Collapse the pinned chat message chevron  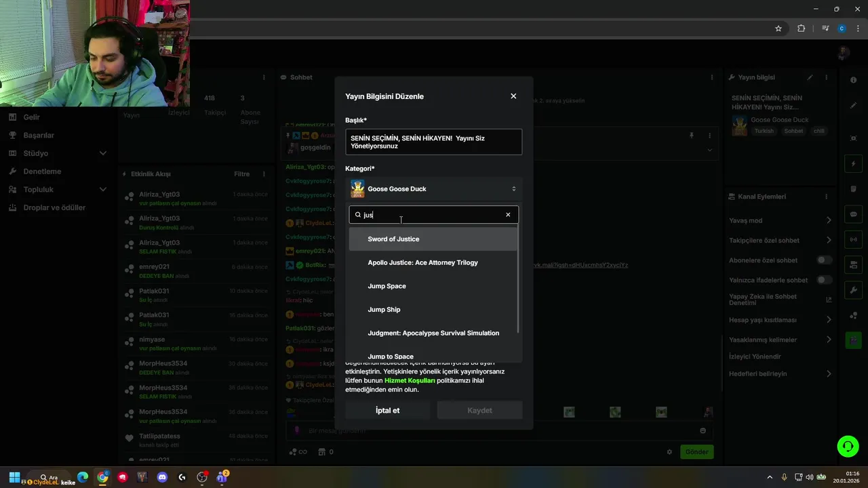click(x=709, y=150)
